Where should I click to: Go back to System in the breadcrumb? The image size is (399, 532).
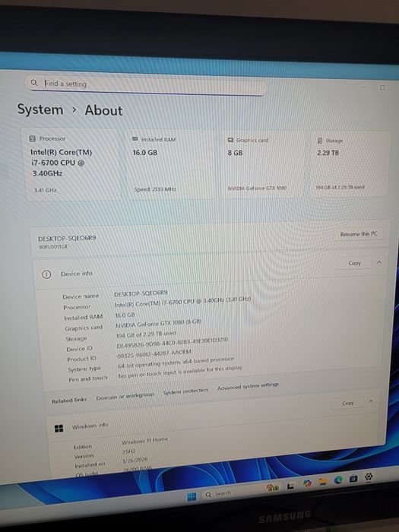[40, 109]
